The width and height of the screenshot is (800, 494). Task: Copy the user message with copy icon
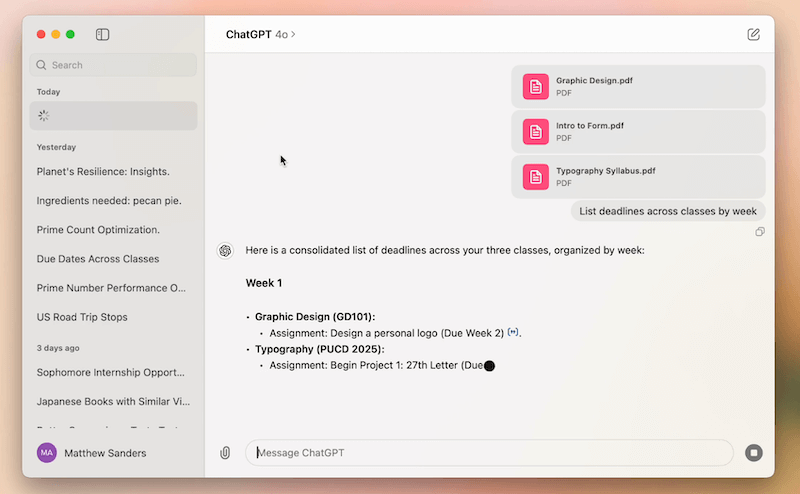pyautogui.click(x=760, y=232)
